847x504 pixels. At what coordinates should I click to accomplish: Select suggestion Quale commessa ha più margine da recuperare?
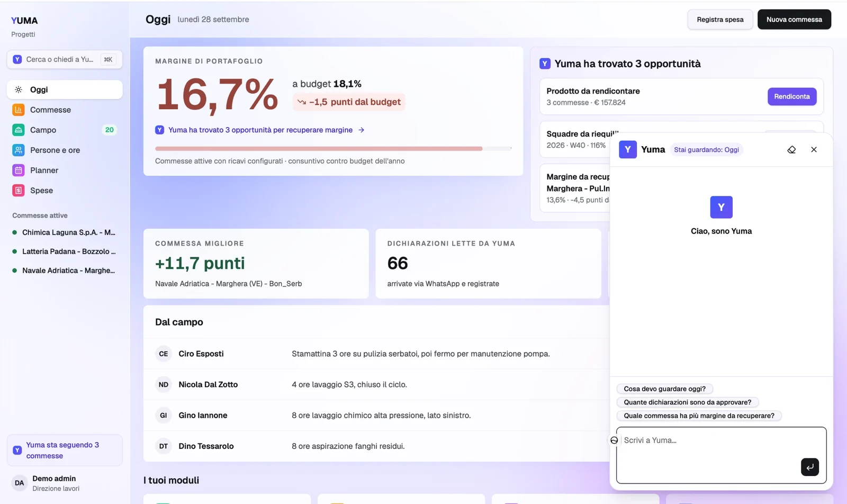(699, 416)
